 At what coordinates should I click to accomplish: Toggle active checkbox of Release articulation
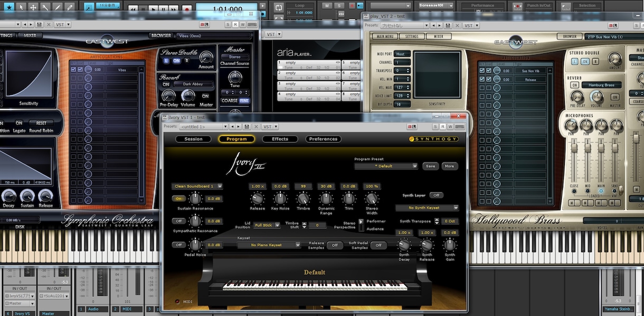[482, 80]
